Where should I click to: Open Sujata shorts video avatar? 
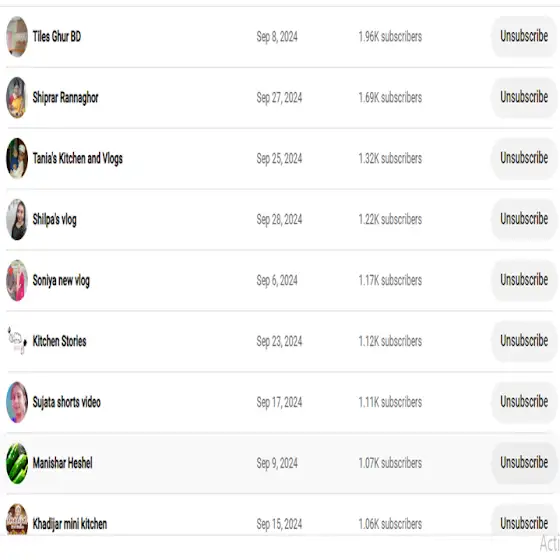17,402
